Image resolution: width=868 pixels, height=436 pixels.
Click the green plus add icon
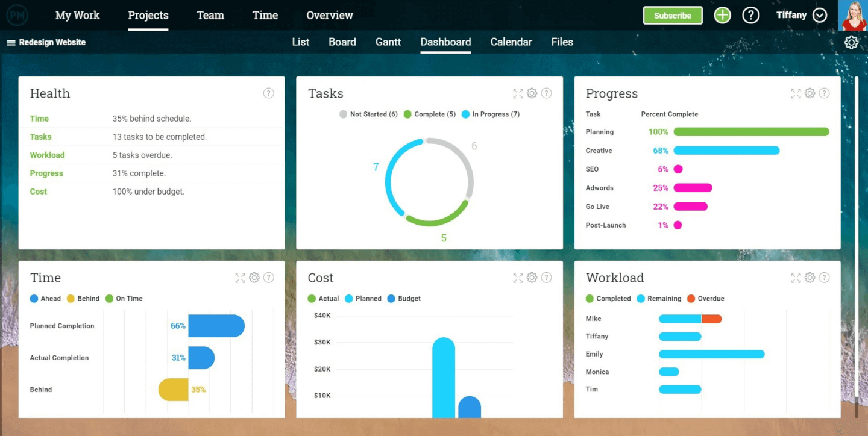[x=722, y=16]
